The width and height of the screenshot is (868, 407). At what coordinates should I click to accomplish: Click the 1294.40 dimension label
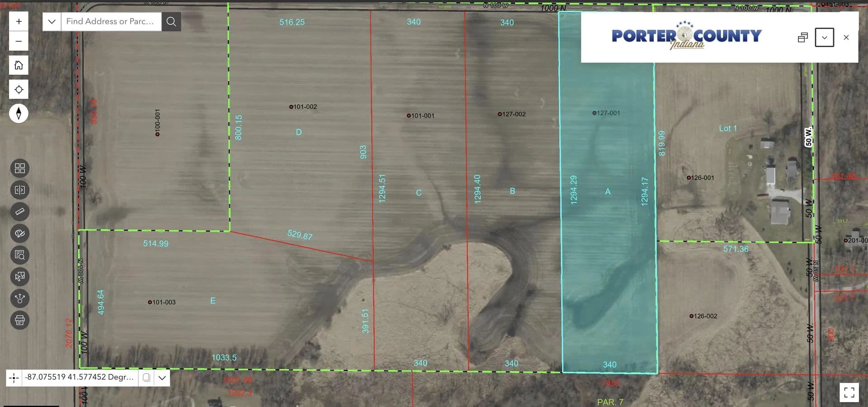pos(477,189)
